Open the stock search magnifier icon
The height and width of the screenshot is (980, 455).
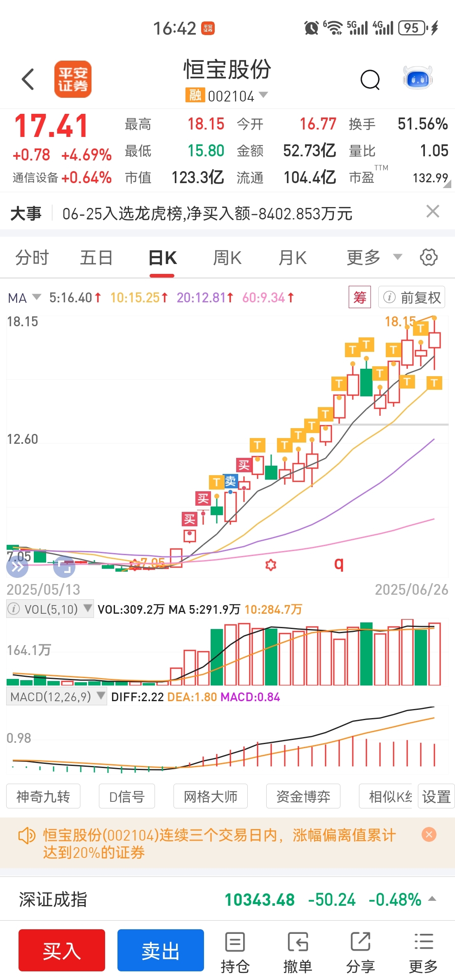tap(370, 80)
